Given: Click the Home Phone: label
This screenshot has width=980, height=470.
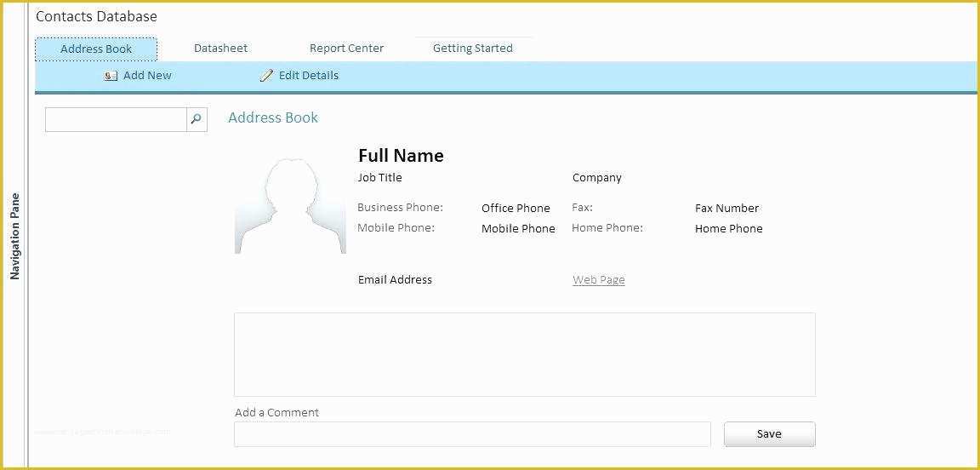Looking at the screenshot, I should point(607,228).
